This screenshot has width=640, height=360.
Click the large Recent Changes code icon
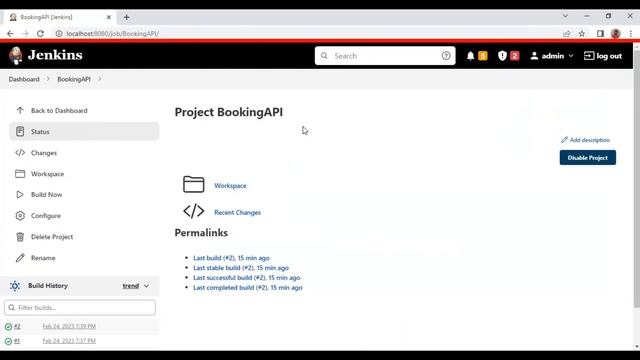click(193, 211)
